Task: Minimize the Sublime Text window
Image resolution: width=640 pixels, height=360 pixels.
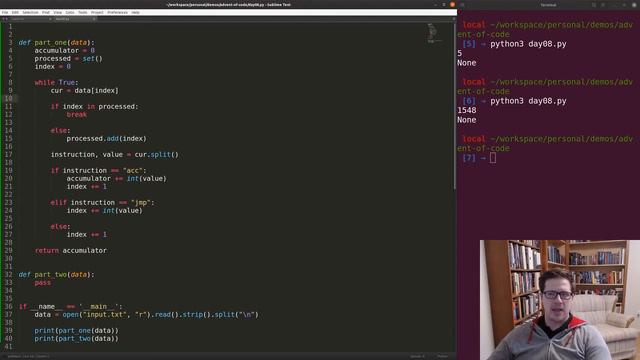Action: coord(435,4)
